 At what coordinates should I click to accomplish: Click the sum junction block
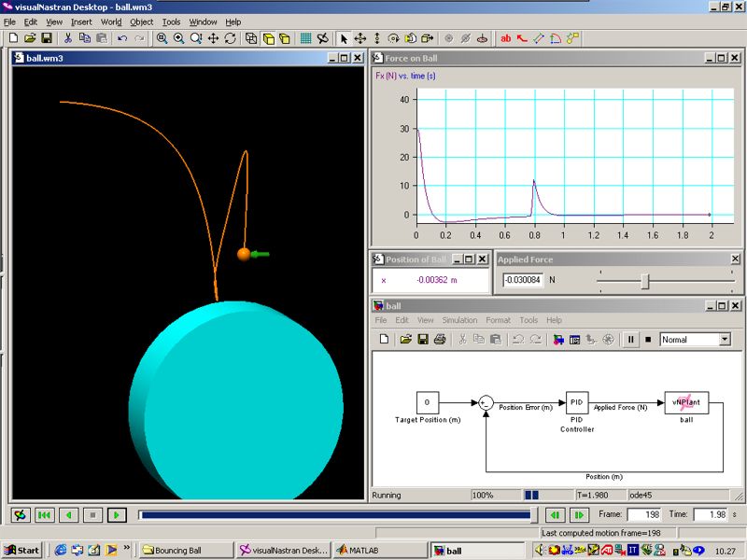point(486,403)
